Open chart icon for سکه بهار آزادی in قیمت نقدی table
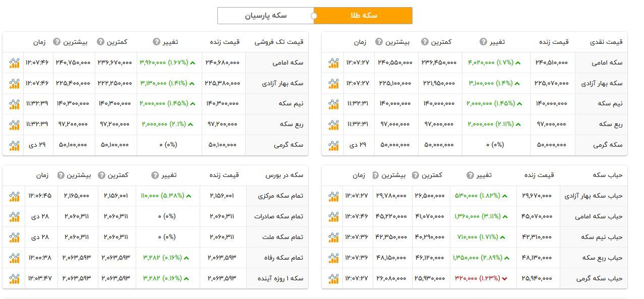The height and width of the screenshot is (299, 644). (x=333, y=83)
